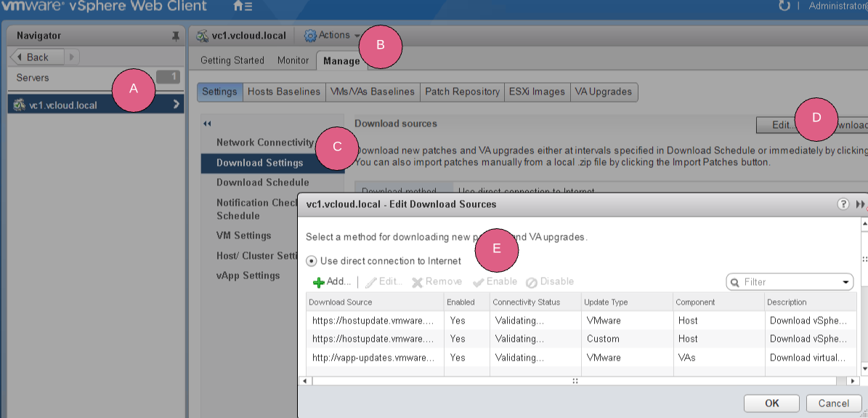Screen dimensions: 868x418
Task: Click Cancel in the dialog
Action: coord(834,403)
